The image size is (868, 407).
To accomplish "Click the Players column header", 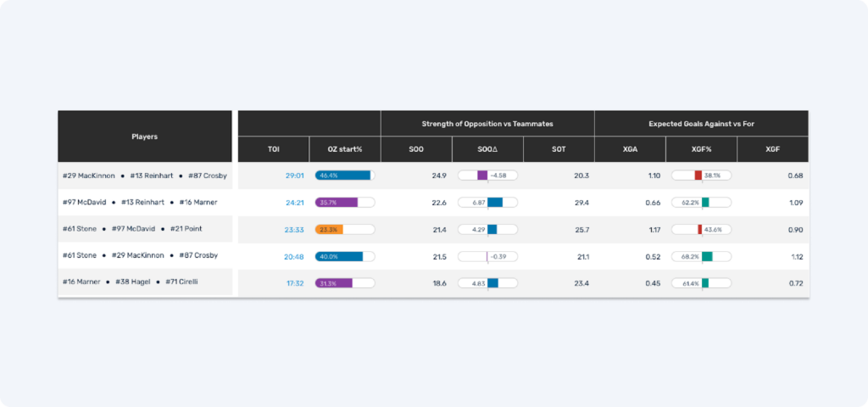I will pos(145,137).
